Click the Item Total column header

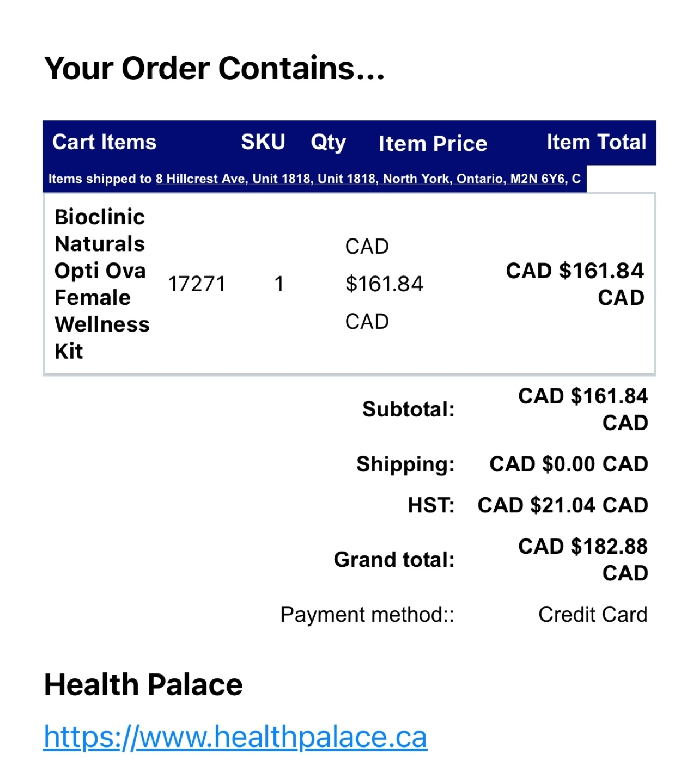[596, 142]
